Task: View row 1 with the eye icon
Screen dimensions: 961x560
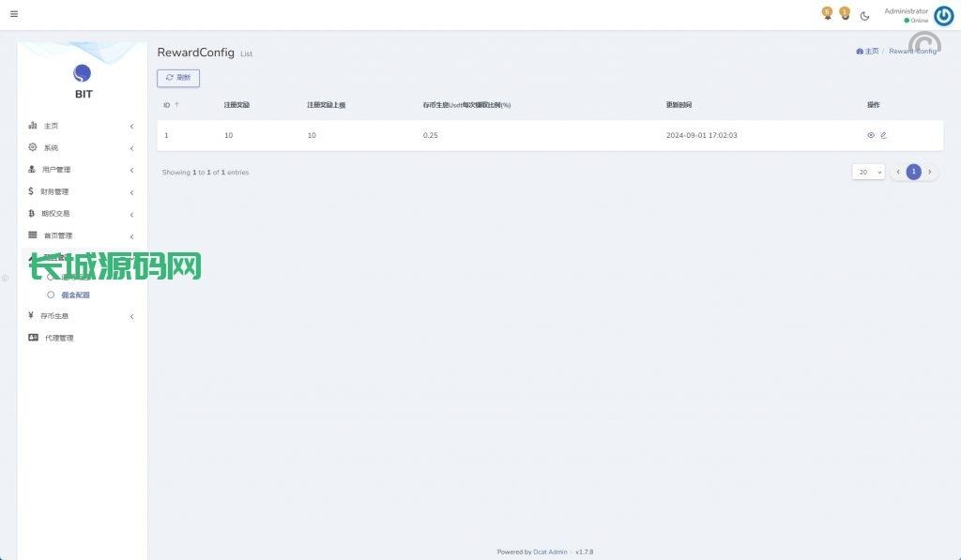Action: click(871, 135)
